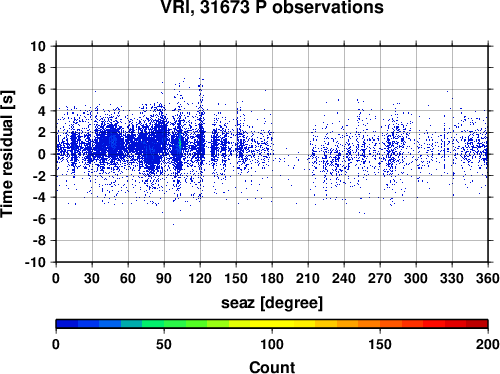Click the x-axis tick label 90
The image size is (500, 374).
[164, 278]
